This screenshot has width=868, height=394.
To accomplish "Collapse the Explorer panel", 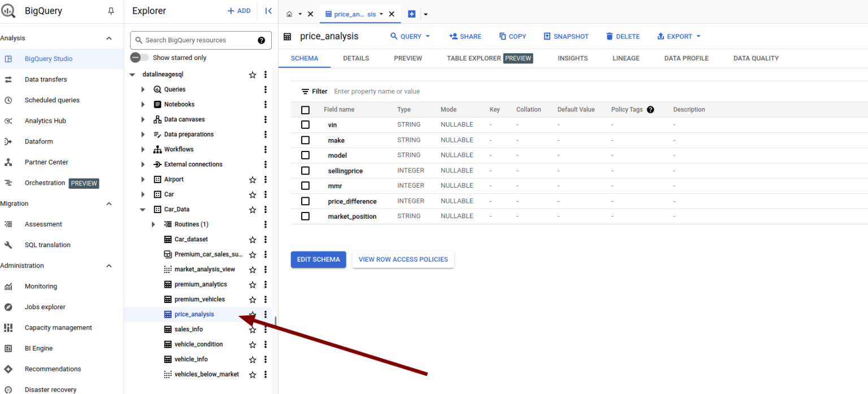I will pos(268,11).
